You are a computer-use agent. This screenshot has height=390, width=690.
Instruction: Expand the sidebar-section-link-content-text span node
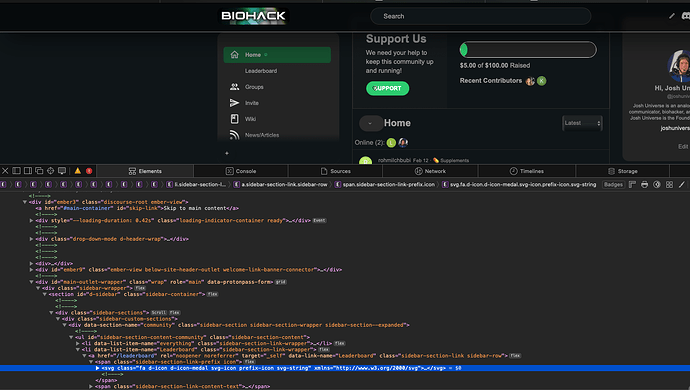coord(91,386)
